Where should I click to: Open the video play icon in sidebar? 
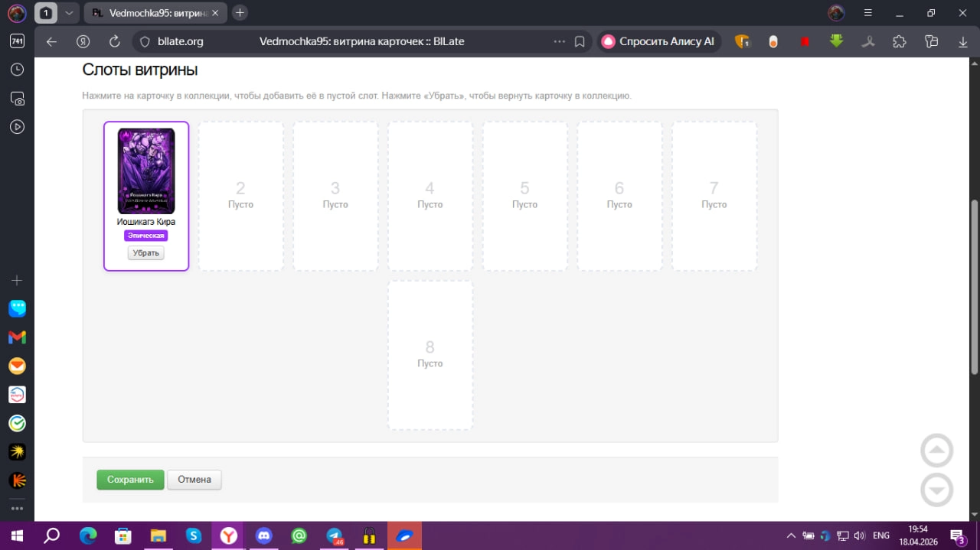click(17, 127)
